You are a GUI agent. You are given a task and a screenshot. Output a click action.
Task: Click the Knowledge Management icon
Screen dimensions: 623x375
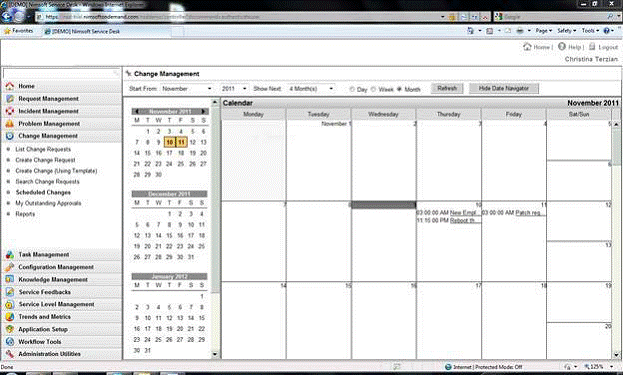click(10, 279)
